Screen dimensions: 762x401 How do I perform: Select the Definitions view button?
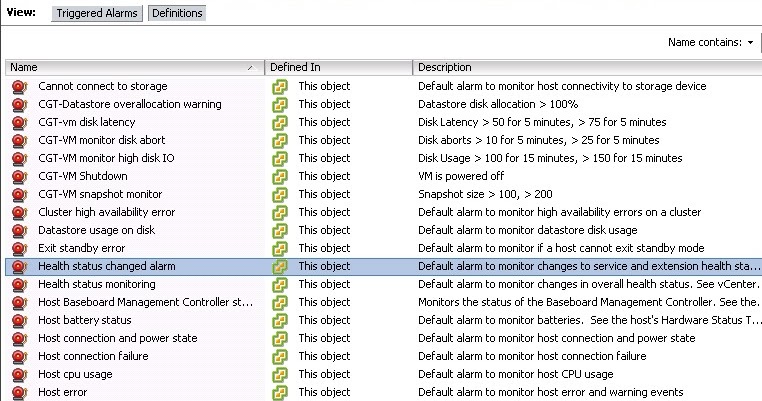pyautogui.click(x=177, y=13)
